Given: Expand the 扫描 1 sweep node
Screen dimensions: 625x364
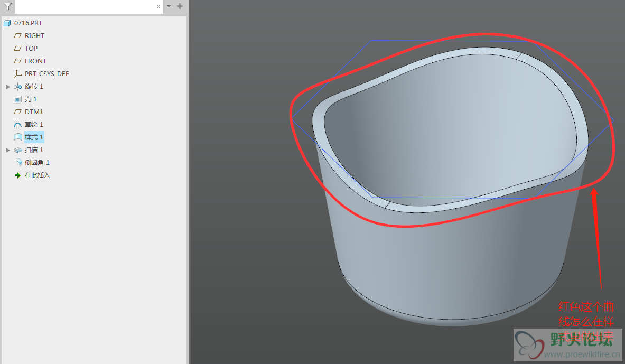Looking at the screenshot, I should (x=8, y=150).
